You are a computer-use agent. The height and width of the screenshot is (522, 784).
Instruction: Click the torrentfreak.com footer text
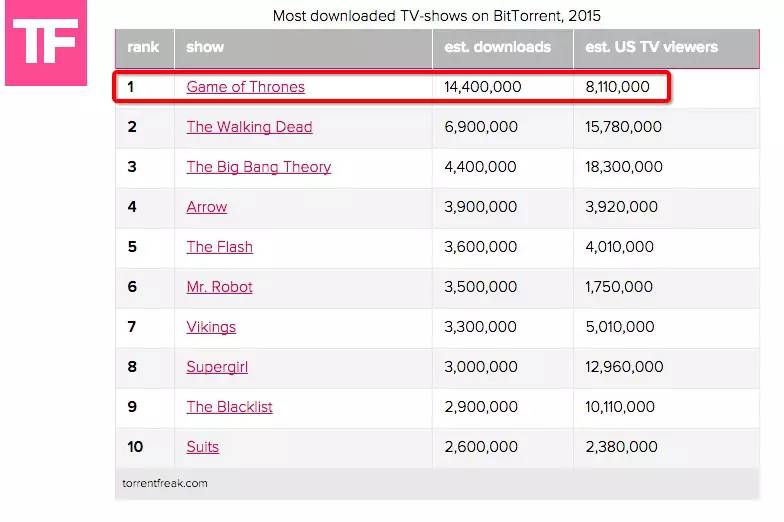coord(164,484)
